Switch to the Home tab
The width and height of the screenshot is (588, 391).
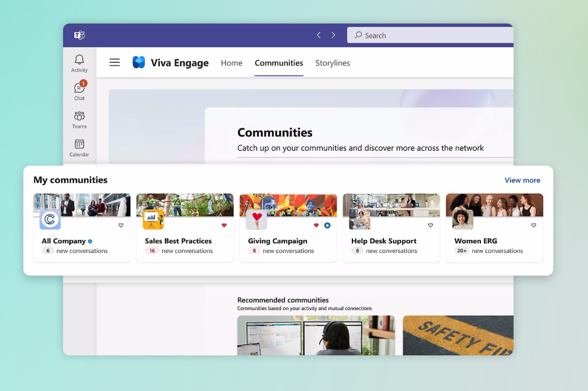click(x=231, y=63)
